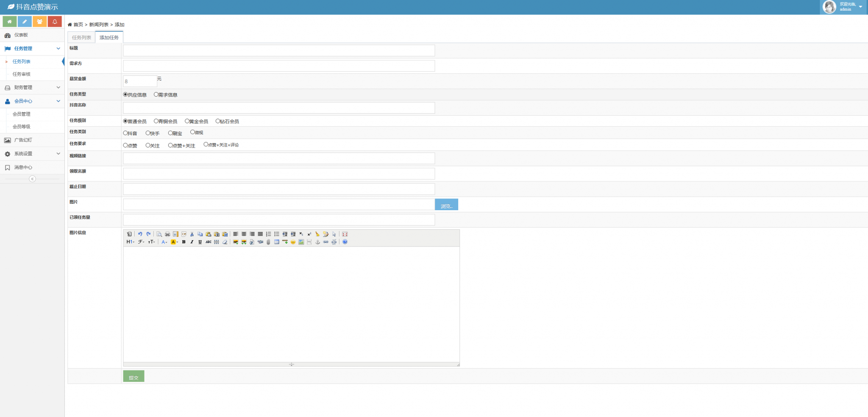
Task: Click the print icon in editor toolbar
Action: [x=167, y=234]
